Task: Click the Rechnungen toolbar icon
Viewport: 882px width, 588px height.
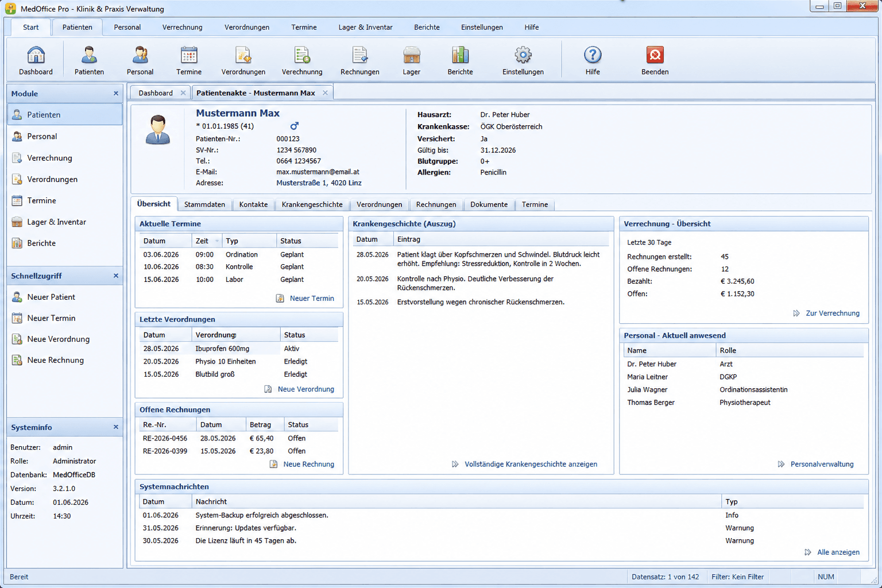Action: click(360, 60)
